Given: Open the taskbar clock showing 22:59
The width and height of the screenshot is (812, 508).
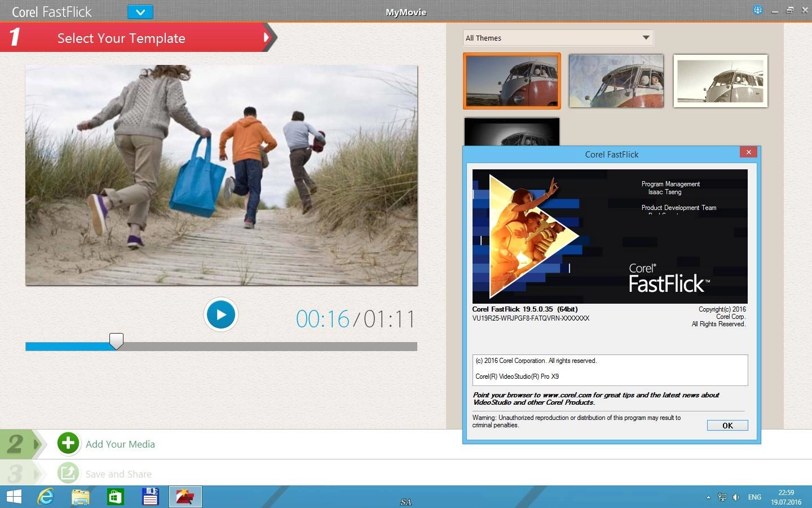Looking at the screenshot, I should 786,497.
